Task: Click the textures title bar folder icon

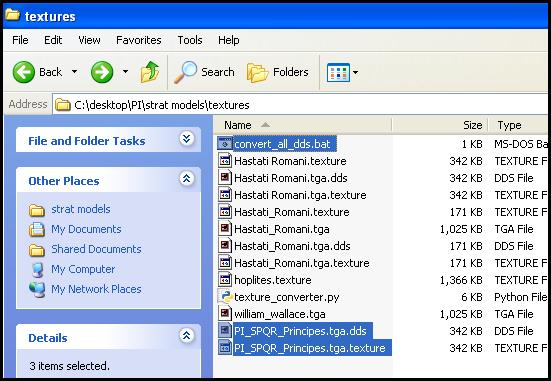Action: click(x=13, y=15)
